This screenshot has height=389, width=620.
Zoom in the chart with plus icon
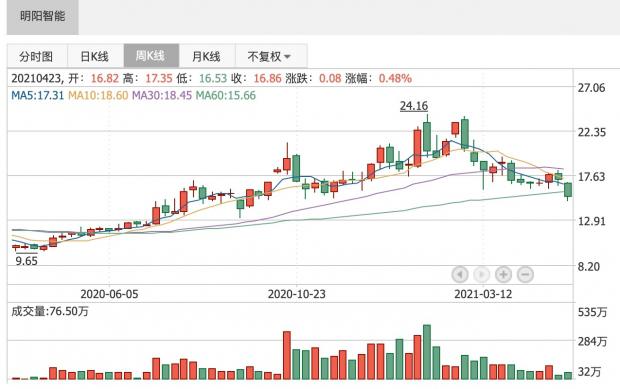tap(503, 274)
